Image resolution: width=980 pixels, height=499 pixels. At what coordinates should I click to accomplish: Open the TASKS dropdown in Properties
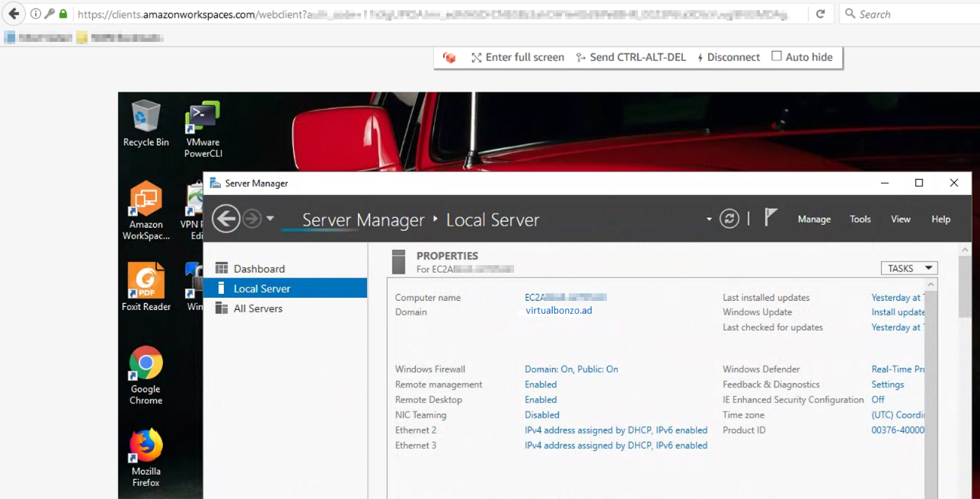click(x=908, y=267)
